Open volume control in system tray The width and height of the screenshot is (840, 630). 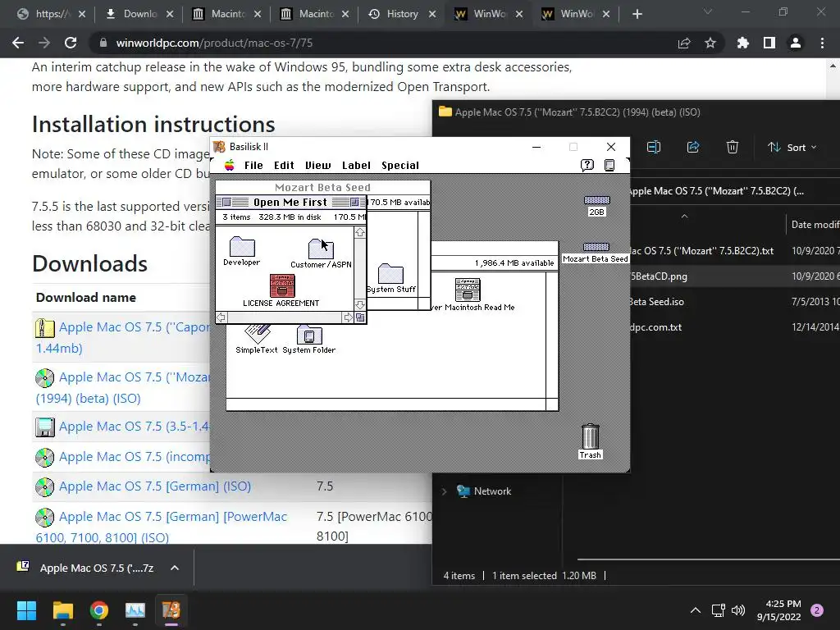coord(738,610)
